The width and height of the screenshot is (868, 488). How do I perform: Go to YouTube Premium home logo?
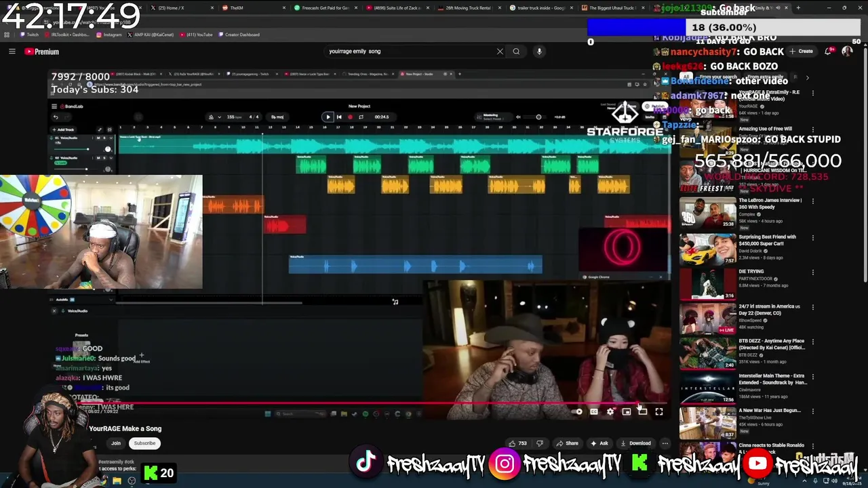tap(42, 52)
